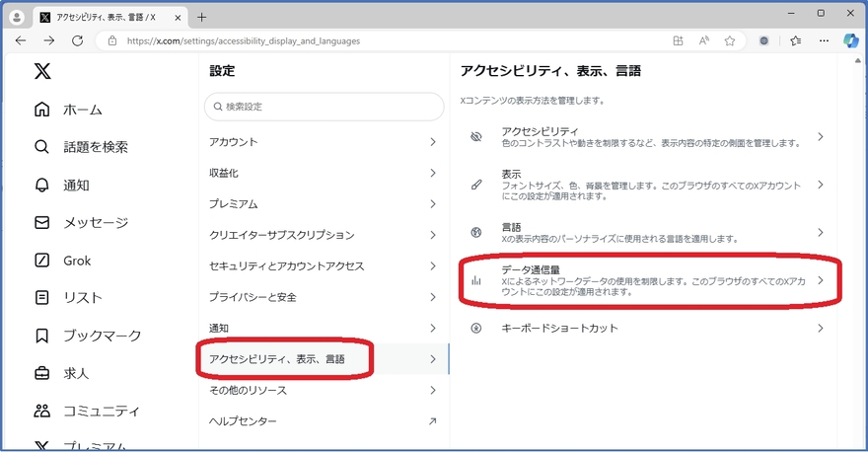The height and width of the screenshot is (452, 868).
Task: Click the アクセシビリティ eye-slash icon
Action: pos(476,137)
